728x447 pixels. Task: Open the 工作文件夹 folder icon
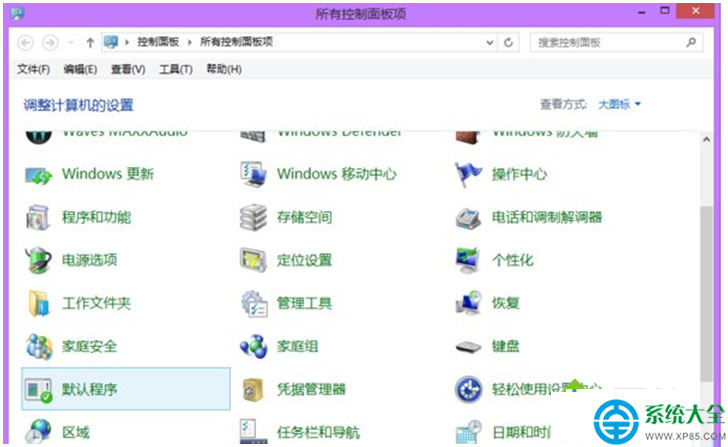pyautogui.click(x=38, y=303)
